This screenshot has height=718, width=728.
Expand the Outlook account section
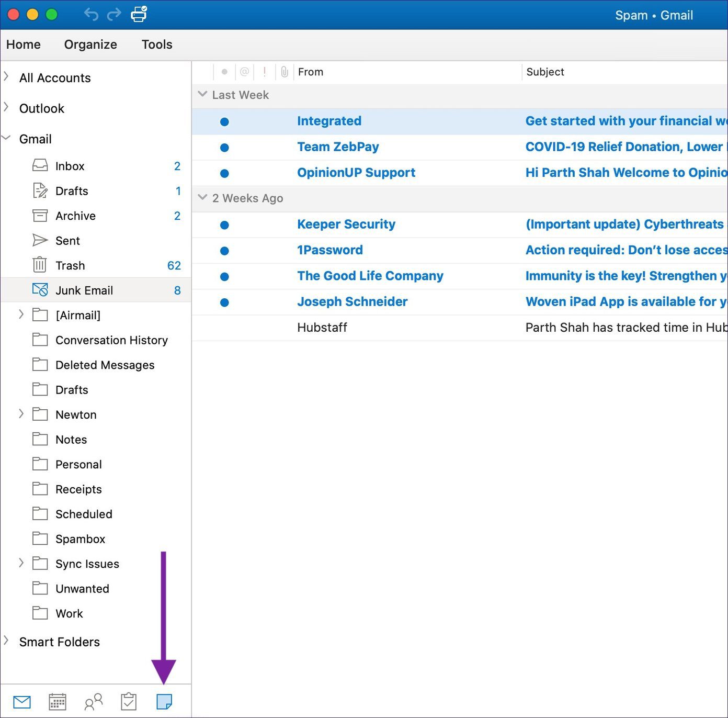point(6,107)
